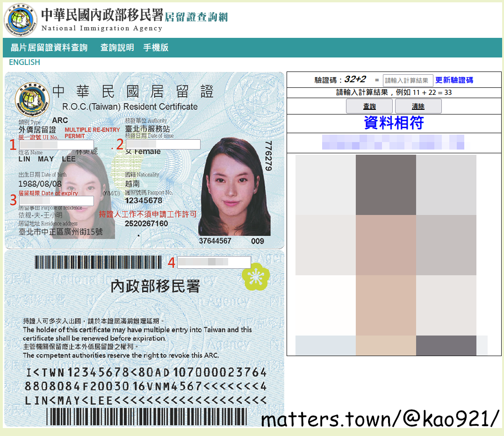Open 晶片居留證資料查詢 menu item

tap(49, 48)
